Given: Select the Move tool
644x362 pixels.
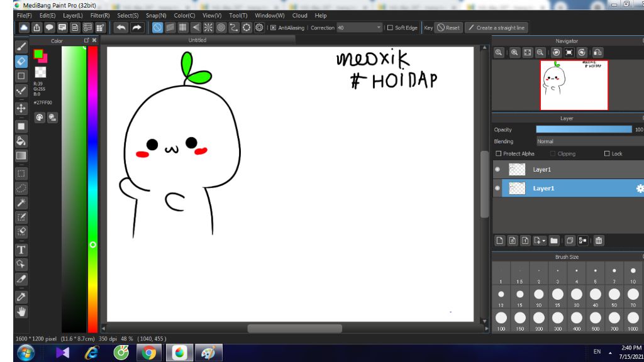Looking at the screenshot, I should pyautogui.click(x=21, y=108).
